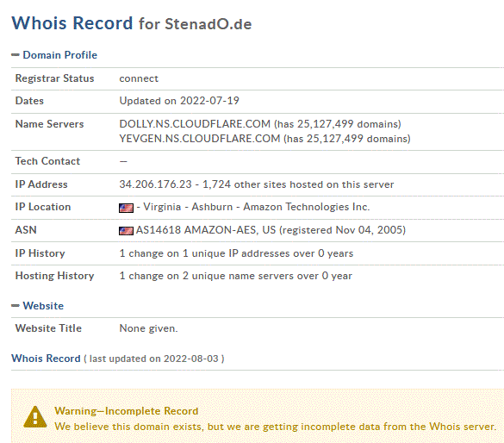The width and height of the screenshot is (504, 443).
Task: Open IP History change details
Action: (236, 253)
